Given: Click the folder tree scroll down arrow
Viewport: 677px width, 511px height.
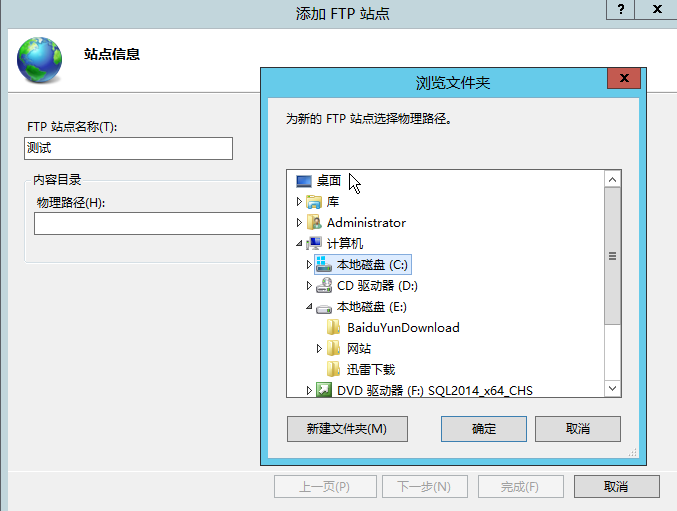Looking at the screenshot, I should 612,388.
